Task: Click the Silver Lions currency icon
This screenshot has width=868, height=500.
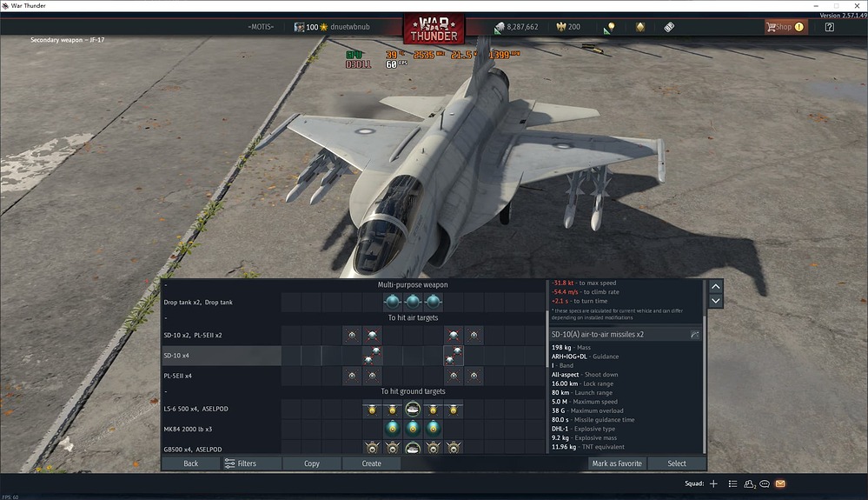Action: click(500, 27)
